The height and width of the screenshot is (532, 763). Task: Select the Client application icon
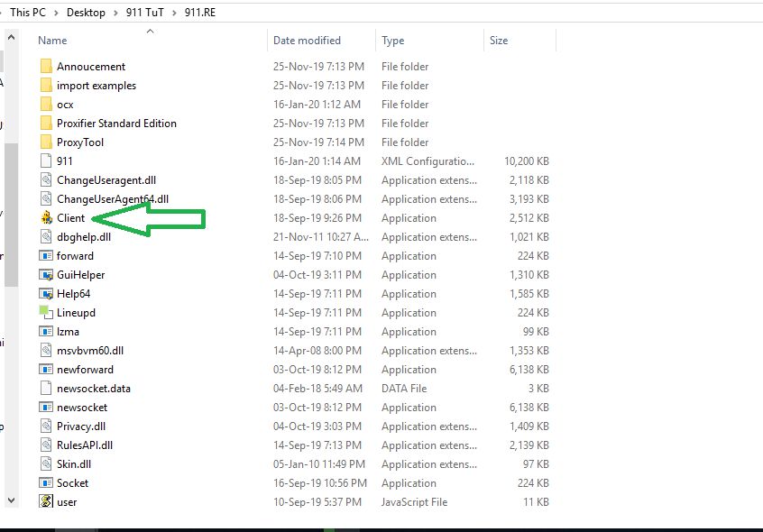pos(47,218)
